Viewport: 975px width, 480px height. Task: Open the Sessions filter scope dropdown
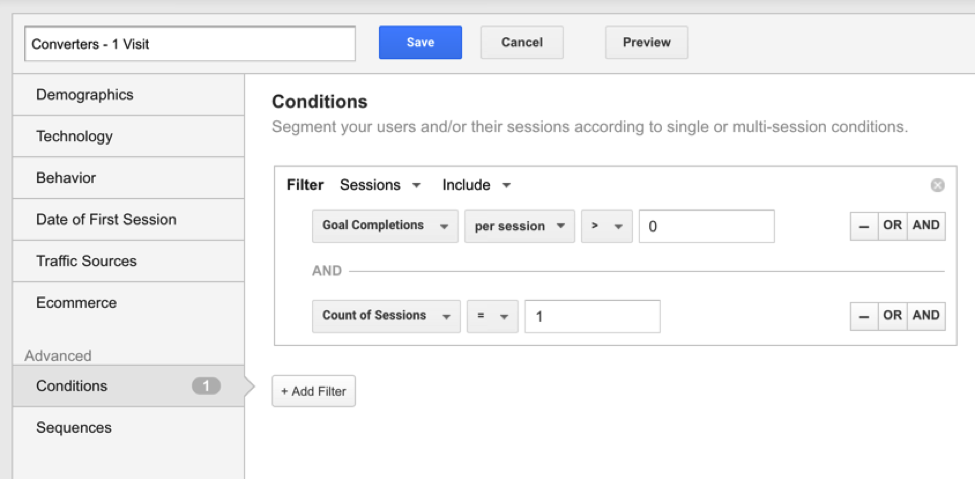[x=380, y=185]
